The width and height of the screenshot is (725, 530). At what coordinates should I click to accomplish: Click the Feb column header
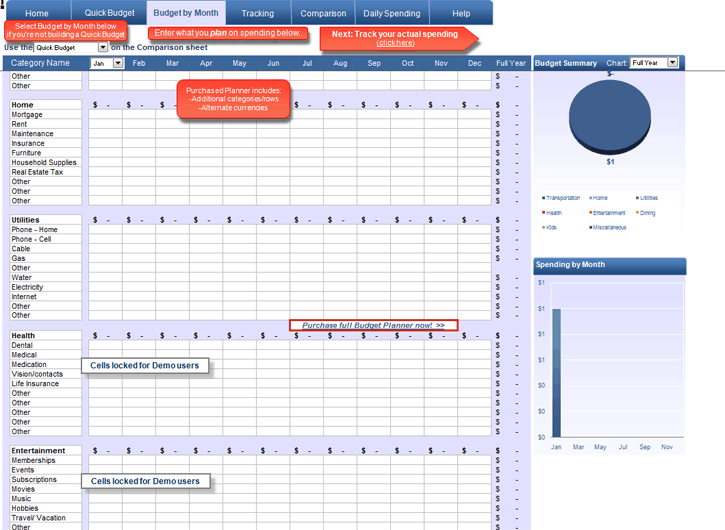point(139,63)
